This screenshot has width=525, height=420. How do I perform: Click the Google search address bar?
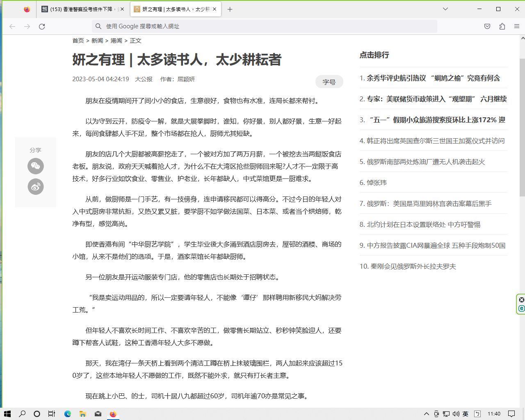[x=265, y=26]
